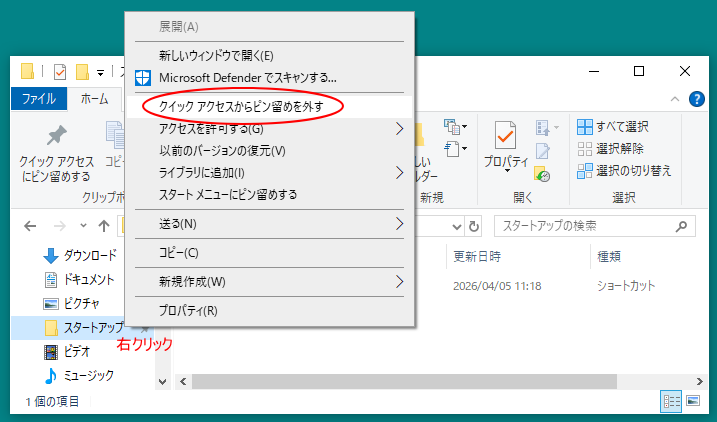The image size is (717, 422).
Task: Click the Music note icon in navigation pane
Action: tap(51, 376)
